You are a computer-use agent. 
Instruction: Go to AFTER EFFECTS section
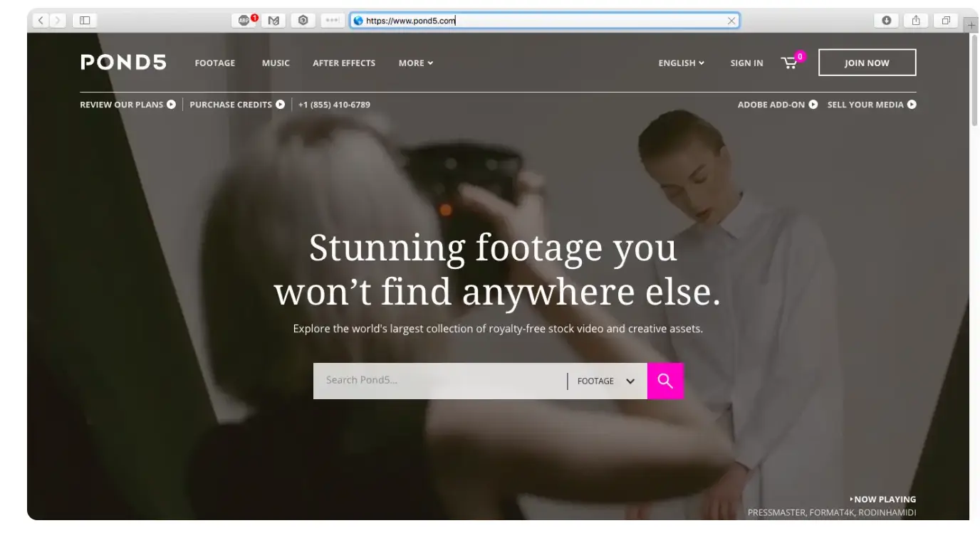click(344, 63)
